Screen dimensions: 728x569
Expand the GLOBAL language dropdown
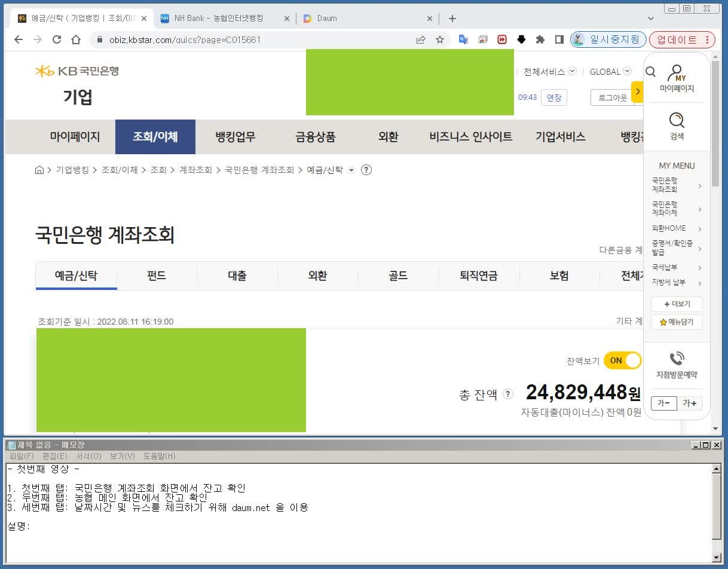[x=610, y=72]
